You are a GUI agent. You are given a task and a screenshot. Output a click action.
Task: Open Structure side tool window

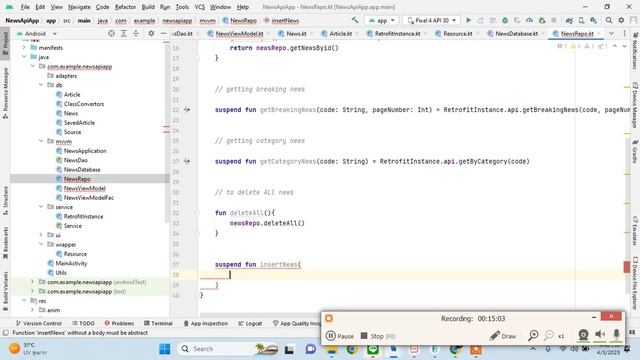tap(5, 200)
